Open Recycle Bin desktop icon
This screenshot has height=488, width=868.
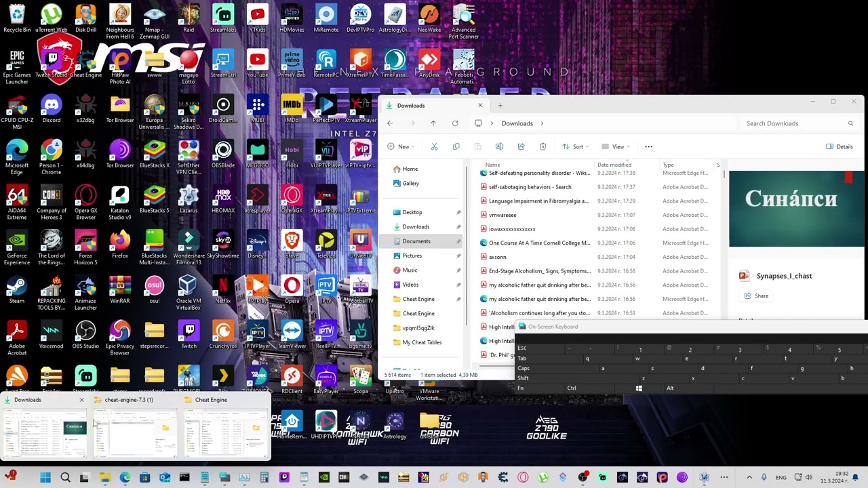pyautogui.click(x=17, y=18)
